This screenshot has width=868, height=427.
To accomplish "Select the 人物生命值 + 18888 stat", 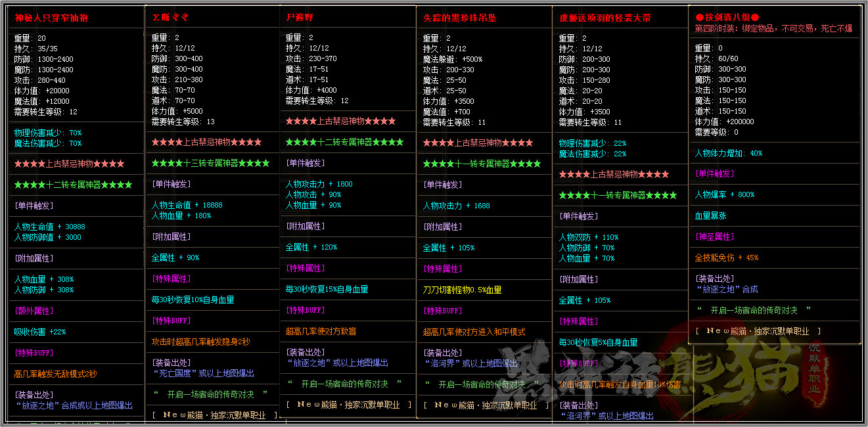I will [187, 205].
